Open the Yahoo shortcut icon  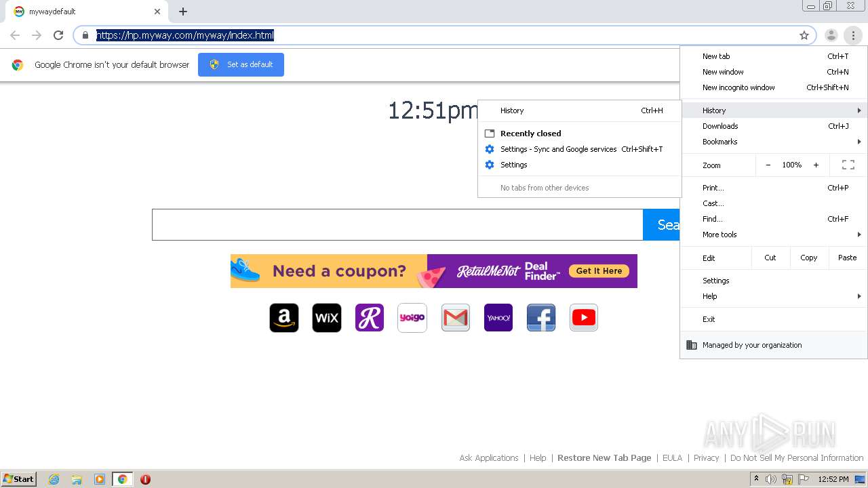point(498,318)
